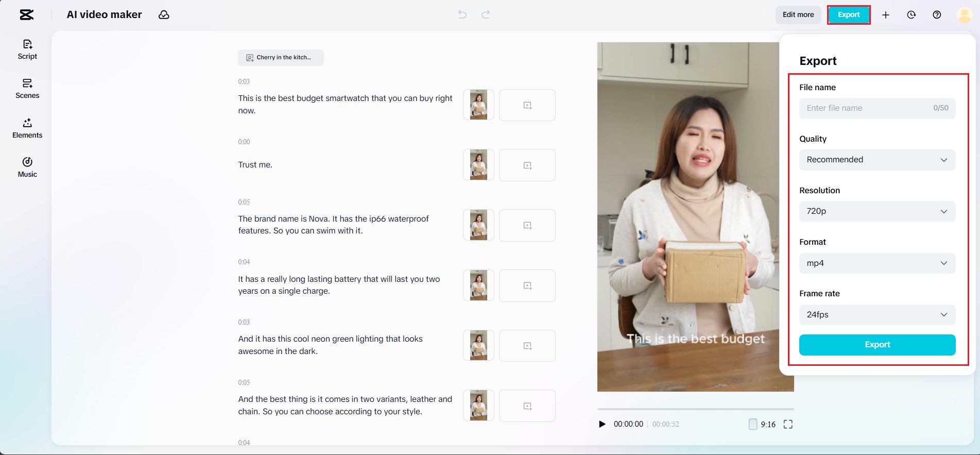The image size is (980, 455).
Task: Toggle fullscreen preview
Action: coord(788,424)
